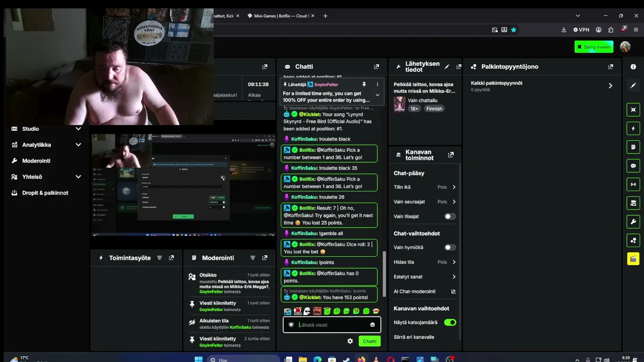Open Kaikki palkintopyynnöt arrow

pos(610,86)
